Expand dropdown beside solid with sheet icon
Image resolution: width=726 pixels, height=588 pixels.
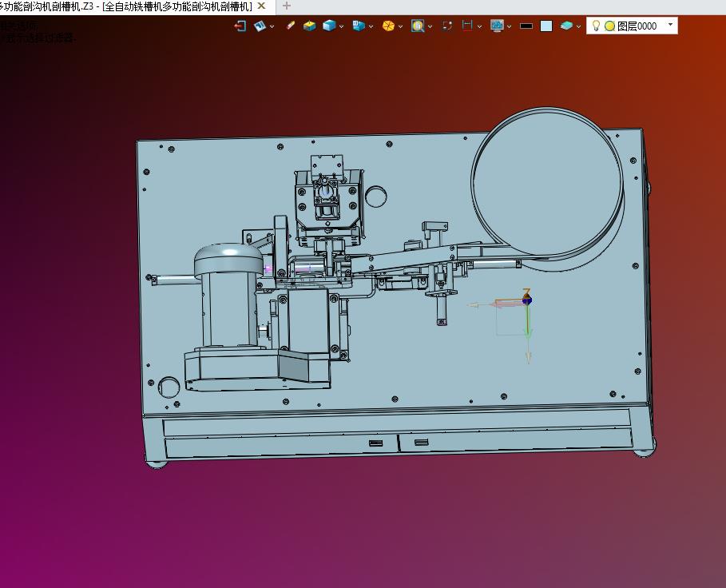pos(371,26)
